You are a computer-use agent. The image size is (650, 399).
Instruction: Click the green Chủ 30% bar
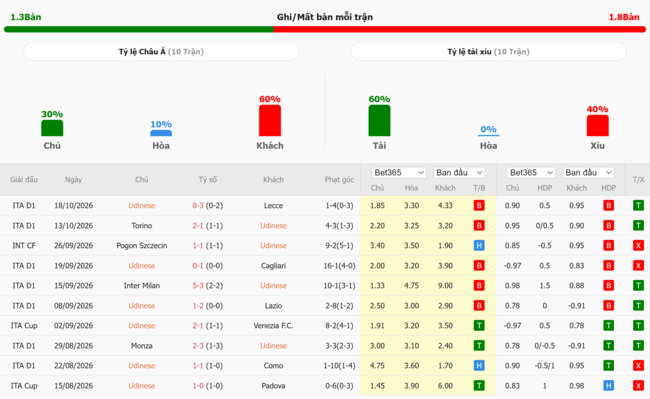click(x=52, y=128)
